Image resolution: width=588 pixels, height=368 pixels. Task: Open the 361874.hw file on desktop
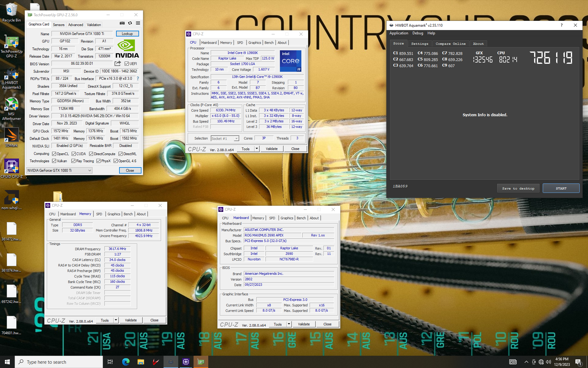click(x=11, y=263)
